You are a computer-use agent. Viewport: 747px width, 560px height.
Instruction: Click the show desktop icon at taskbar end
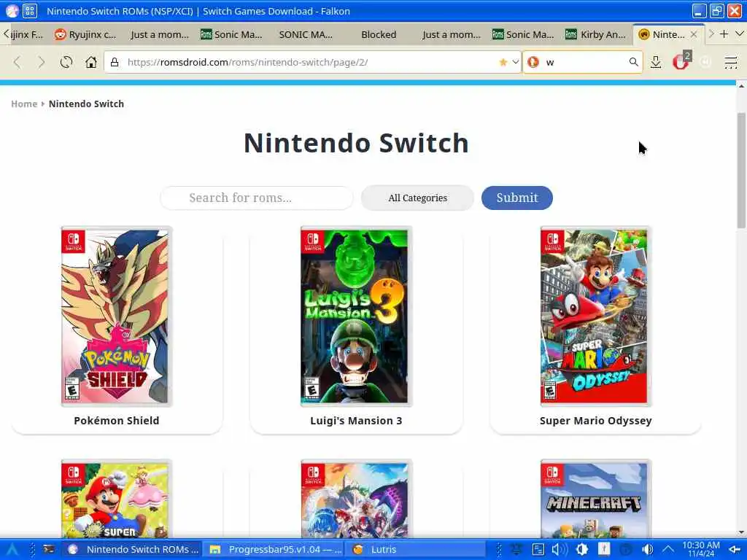point(734,550)
